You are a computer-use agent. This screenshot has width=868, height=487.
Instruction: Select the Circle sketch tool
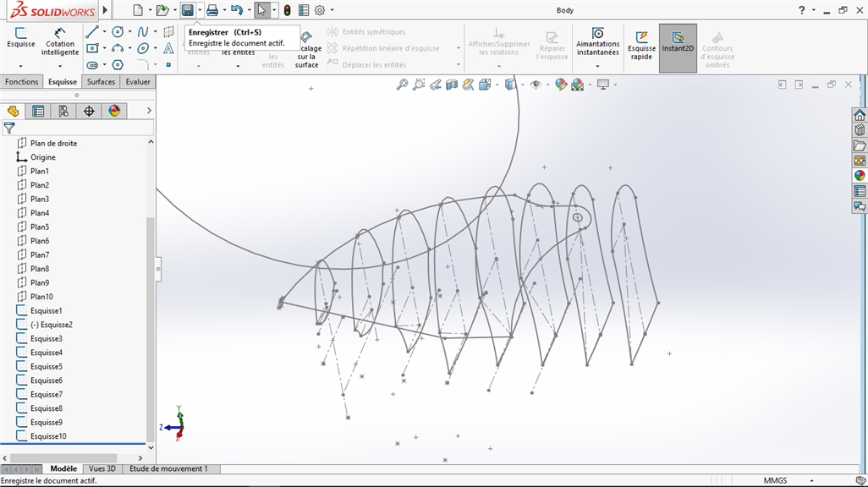click(118, 31)
